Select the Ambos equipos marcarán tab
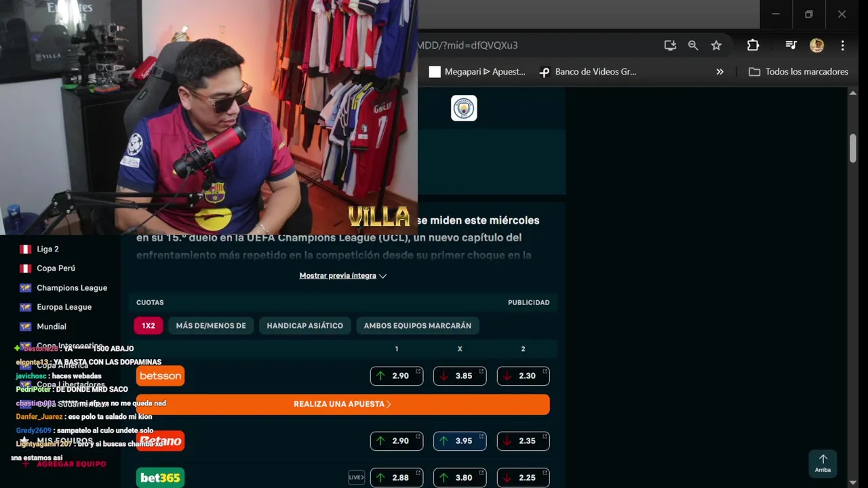Image resolution: width=868 pixels, height=488 pixels. pos(418,326)
